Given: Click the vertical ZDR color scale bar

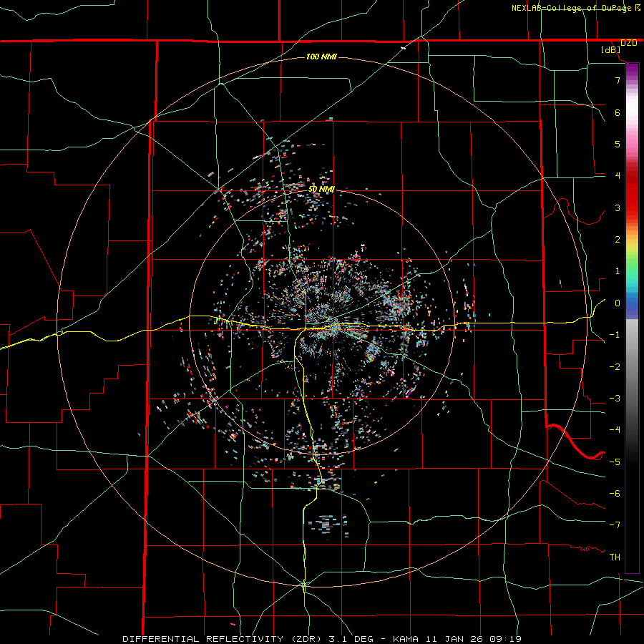Looking at the screenshot, I should point(632,318).
